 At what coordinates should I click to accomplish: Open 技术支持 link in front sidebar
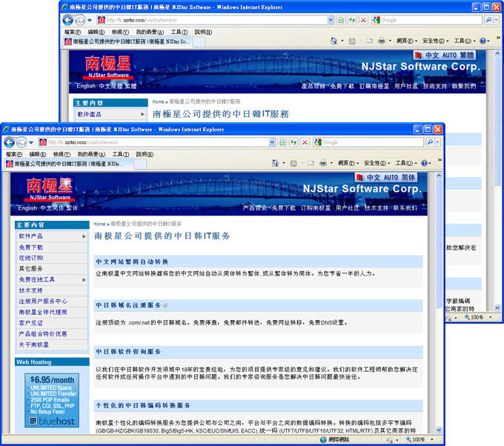(x=30, y=290)
